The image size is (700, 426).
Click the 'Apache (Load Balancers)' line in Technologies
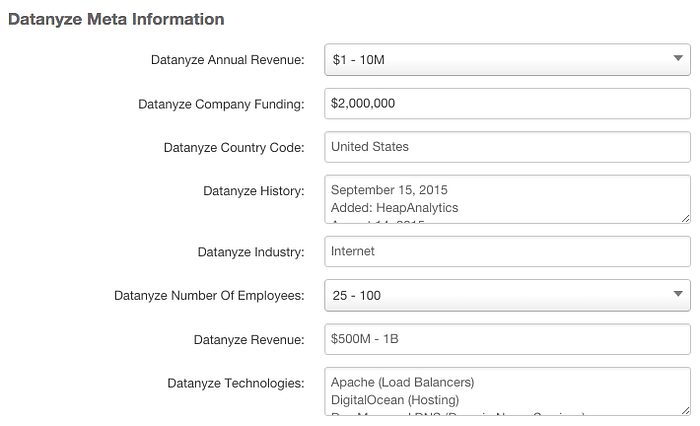pos(402,382)
